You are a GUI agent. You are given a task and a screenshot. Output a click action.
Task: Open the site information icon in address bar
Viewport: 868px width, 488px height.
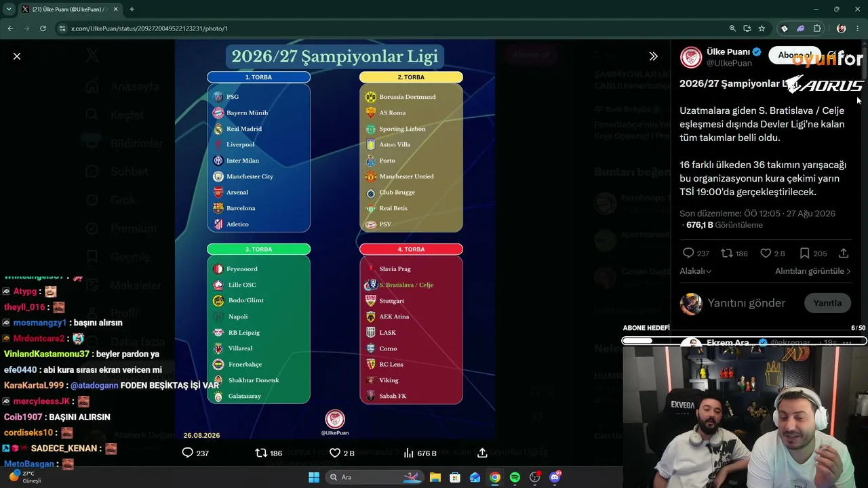[x=62, y=28]
